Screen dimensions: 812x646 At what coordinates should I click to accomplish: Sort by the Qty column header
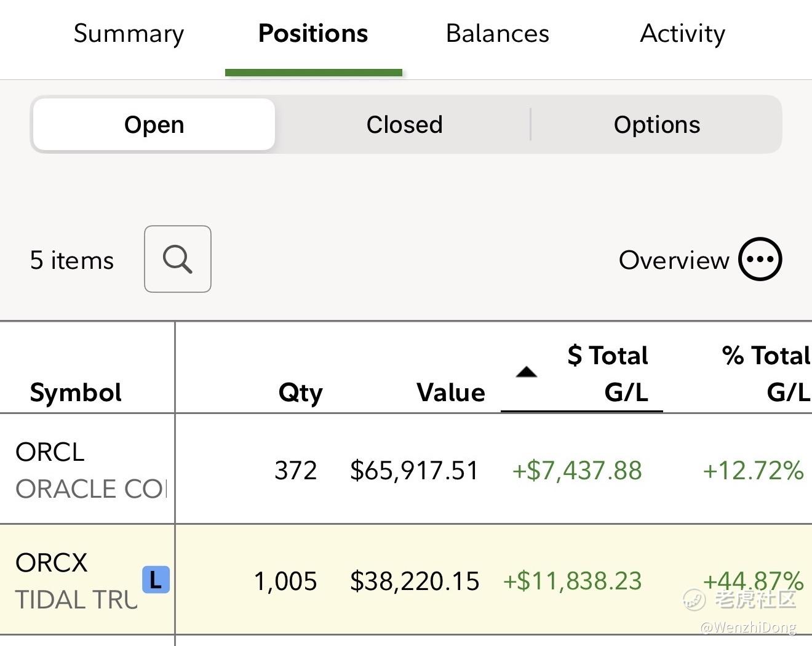click(300, 393)
